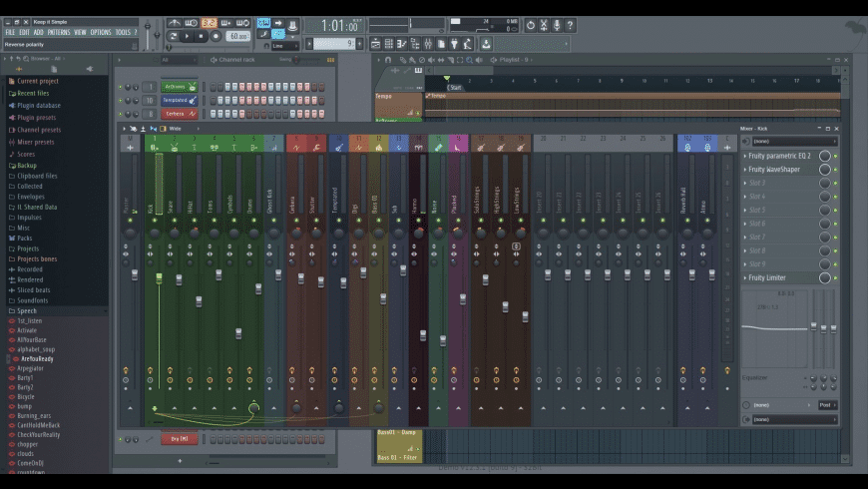Open the PATTERNS menu

59,32
